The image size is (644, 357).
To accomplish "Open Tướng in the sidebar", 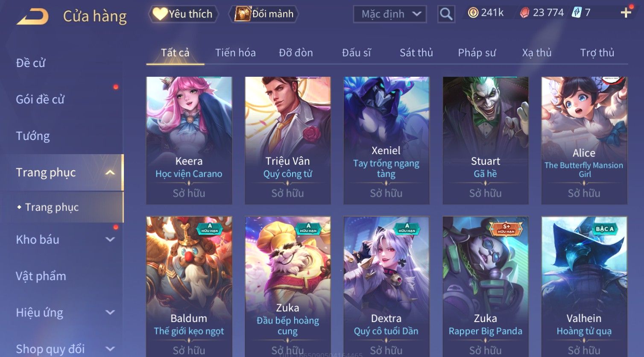I will point(33,136).
